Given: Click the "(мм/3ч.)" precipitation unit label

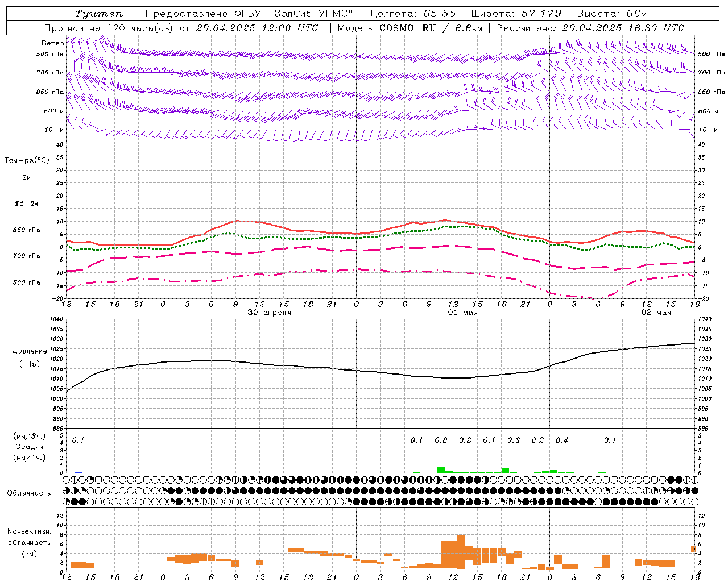Looking at the screenshot, I should tap(29, 436).
